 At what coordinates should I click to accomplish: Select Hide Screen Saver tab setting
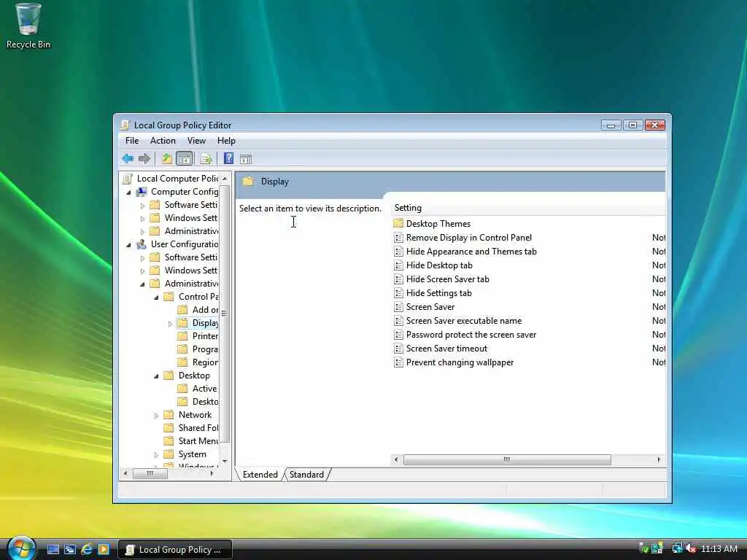(447, 279)
